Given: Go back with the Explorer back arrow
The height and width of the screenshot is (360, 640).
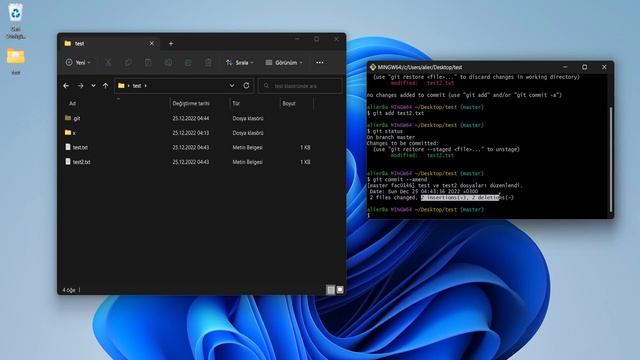Looking at the screenshot, I should click(66, 86).
